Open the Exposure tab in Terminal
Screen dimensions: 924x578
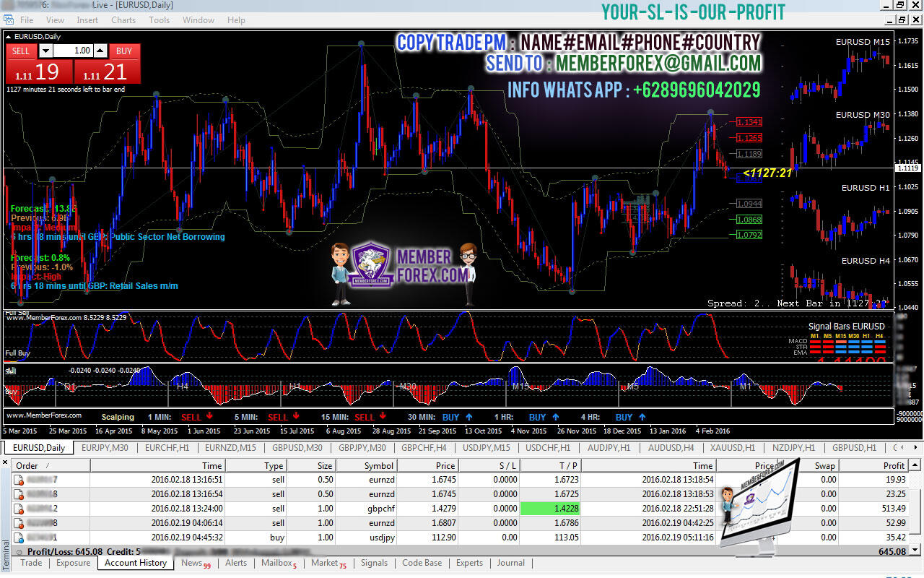click(x=74, y=563)
